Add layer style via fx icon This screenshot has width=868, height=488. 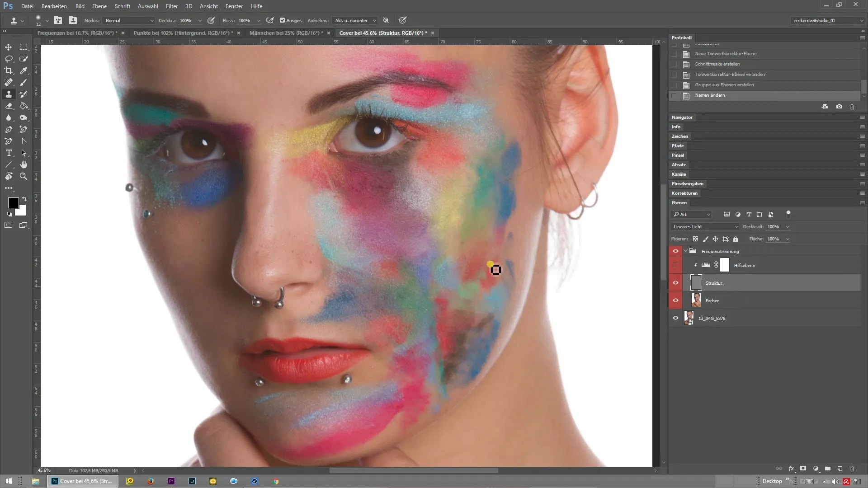tap(791, 469)
